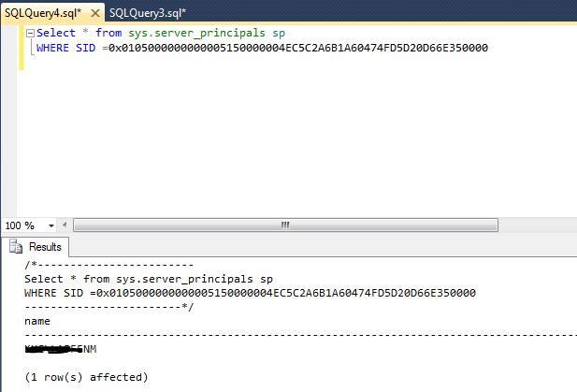
Task: Click the sp alias in the editor
Action: click(x=278, y=33)
